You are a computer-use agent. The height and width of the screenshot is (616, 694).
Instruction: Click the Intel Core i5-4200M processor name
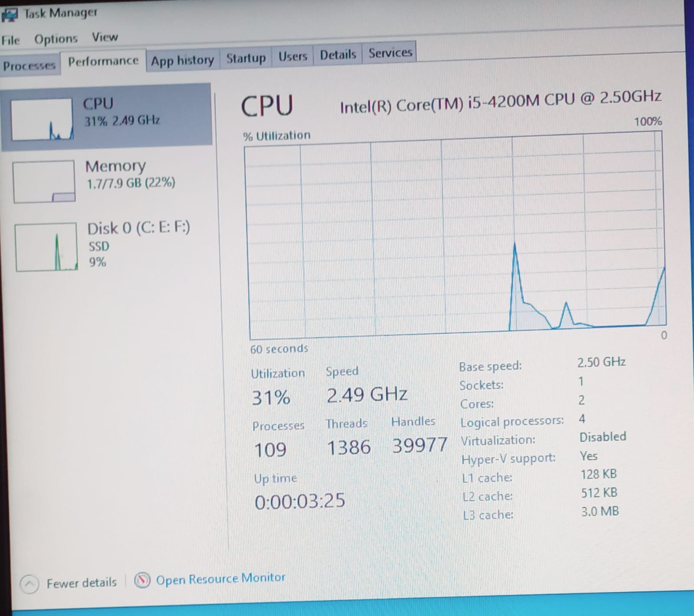(500, 101)
